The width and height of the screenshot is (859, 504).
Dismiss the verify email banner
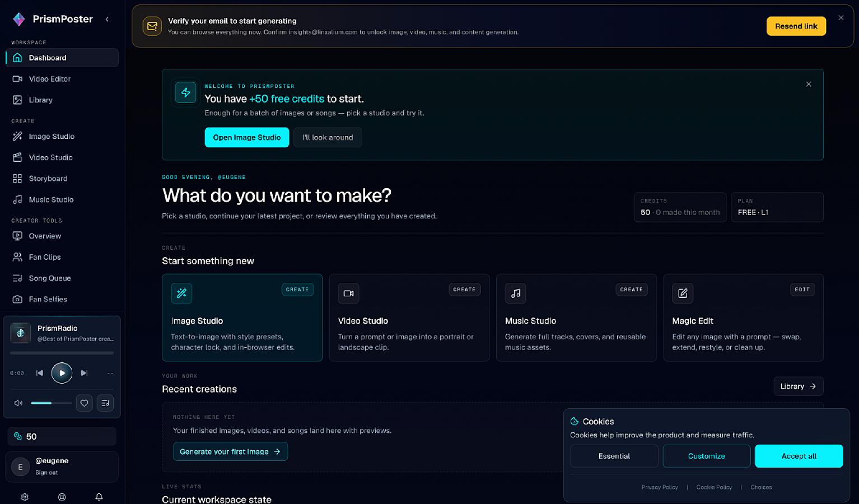(x=841, y=18)
